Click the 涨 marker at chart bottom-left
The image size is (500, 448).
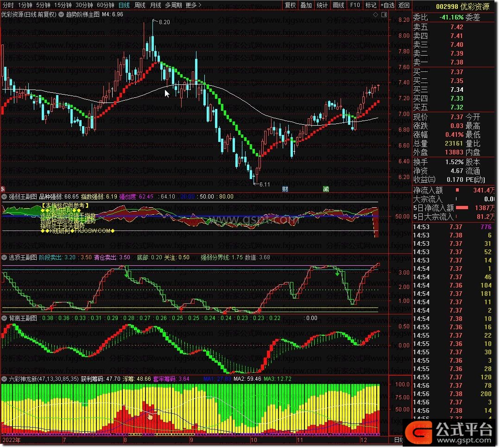(3, 189)
